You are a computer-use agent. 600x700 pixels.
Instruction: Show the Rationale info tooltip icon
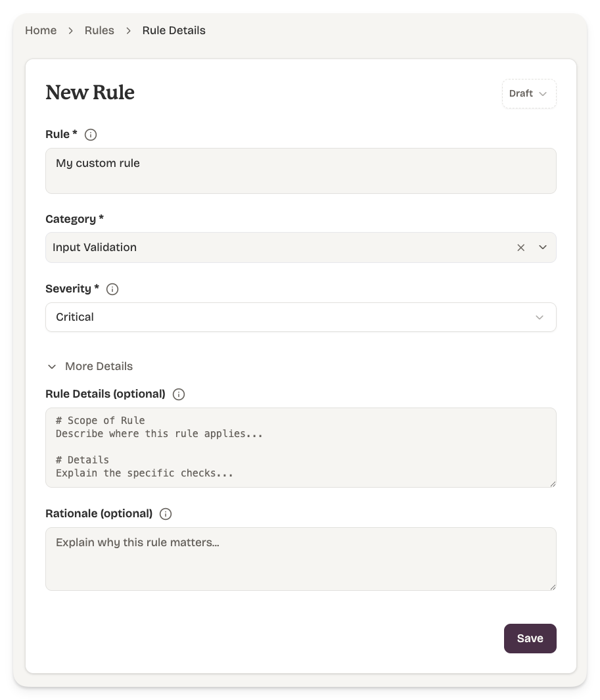pos(166,514)
